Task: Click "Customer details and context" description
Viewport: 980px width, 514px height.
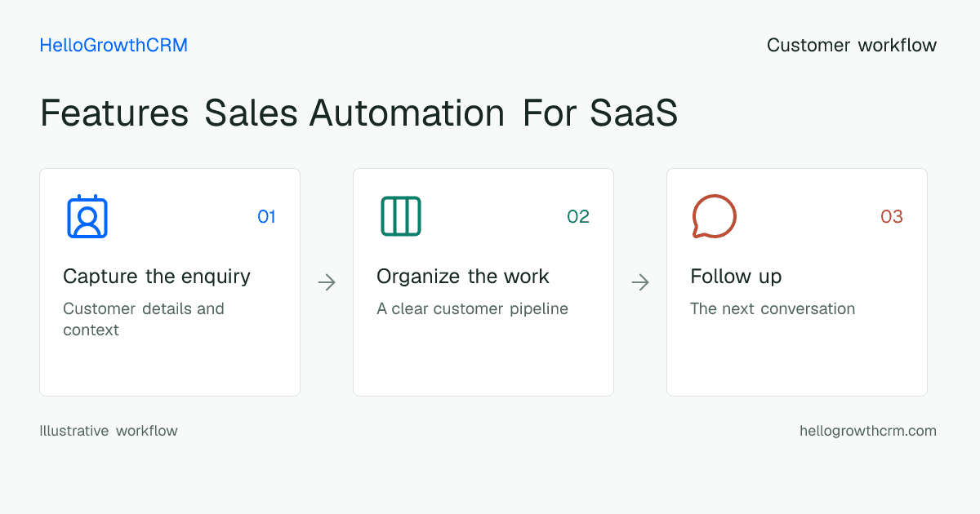Action: [144, 319]
